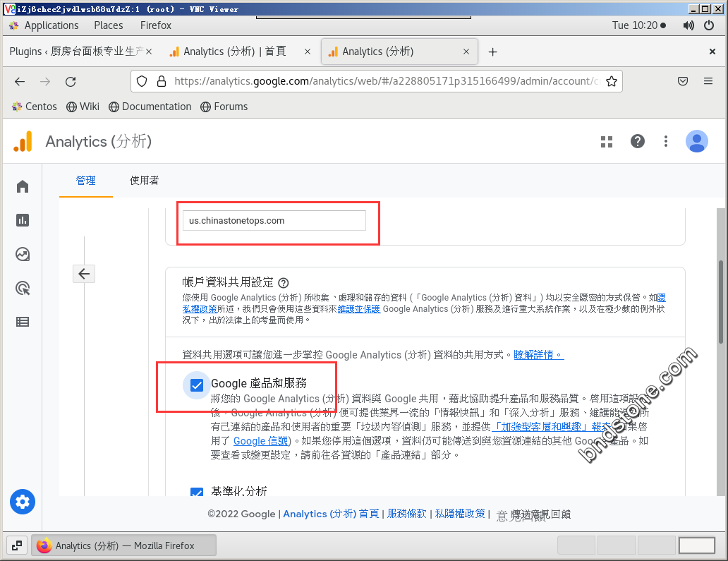Click the help icon beside 帳戶資料共用設定

click(283, 282)
